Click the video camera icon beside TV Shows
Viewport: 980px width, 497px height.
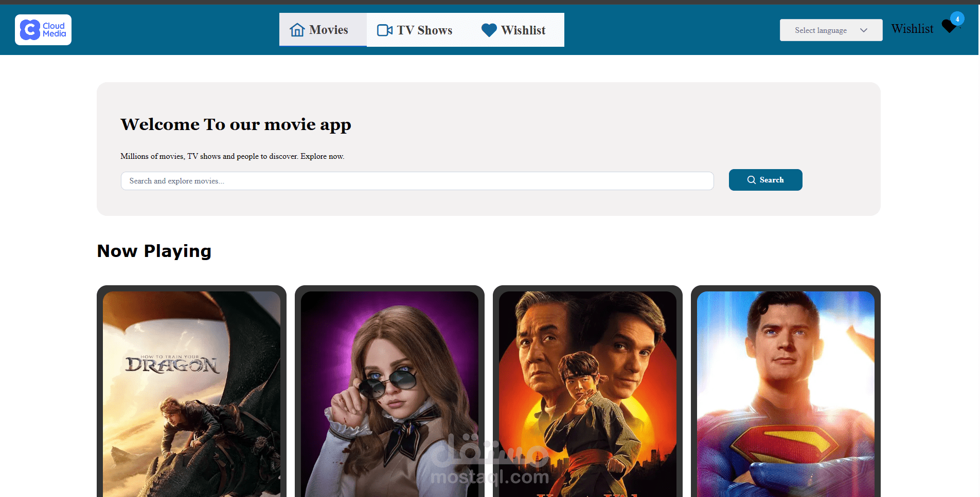pos(385,30)
